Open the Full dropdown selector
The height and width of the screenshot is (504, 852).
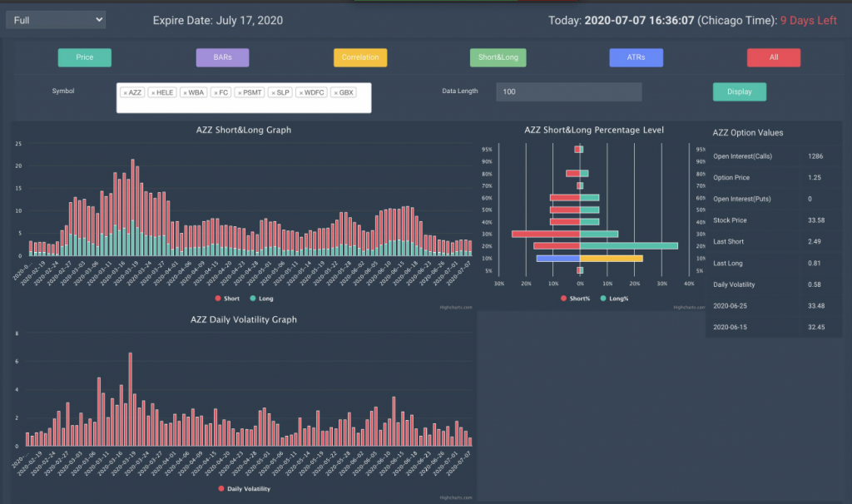click(x=56, y=20)
